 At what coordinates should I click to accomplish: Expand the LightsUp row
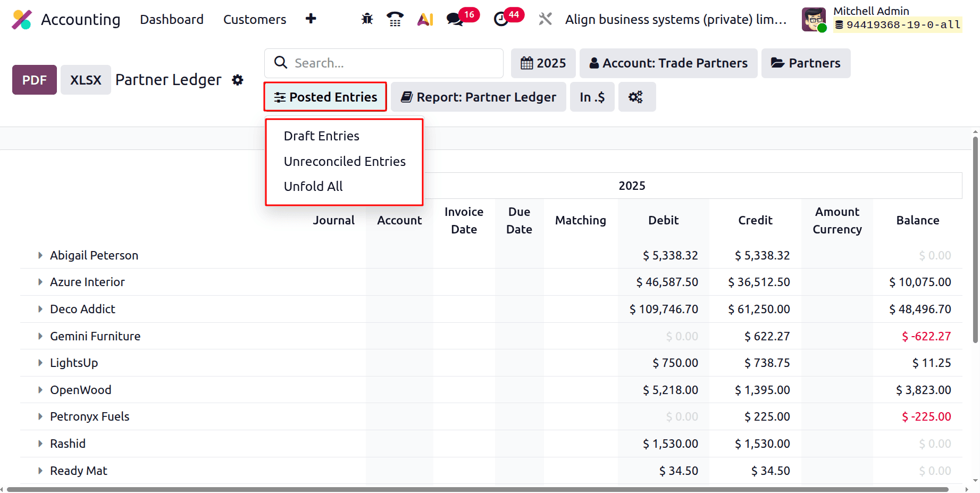[40, 363]
